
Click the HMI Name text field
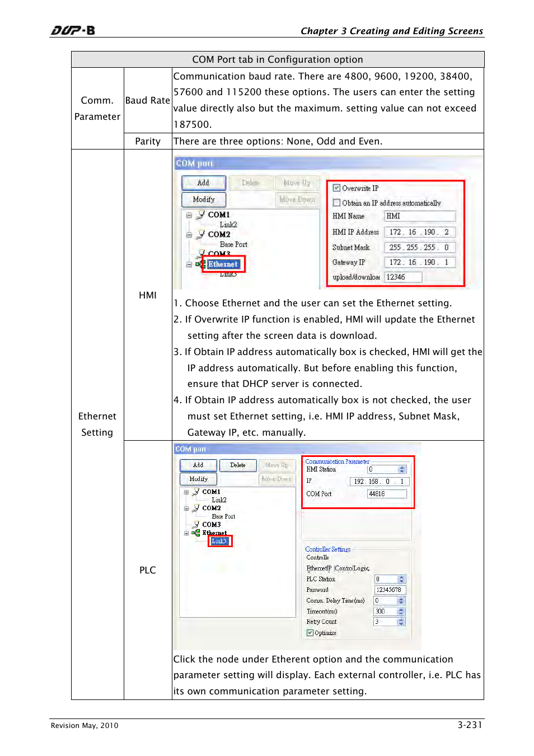420,216
